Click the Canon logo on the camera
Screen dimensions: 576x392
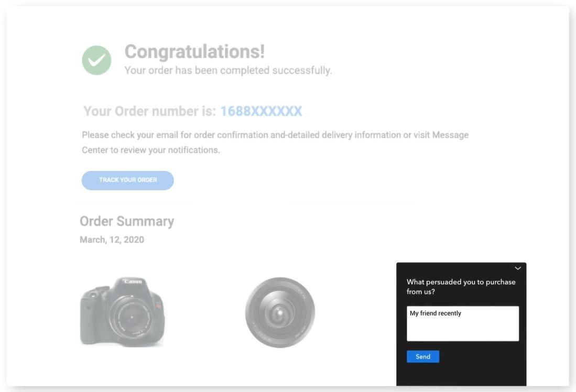click(x=133, y=281)
